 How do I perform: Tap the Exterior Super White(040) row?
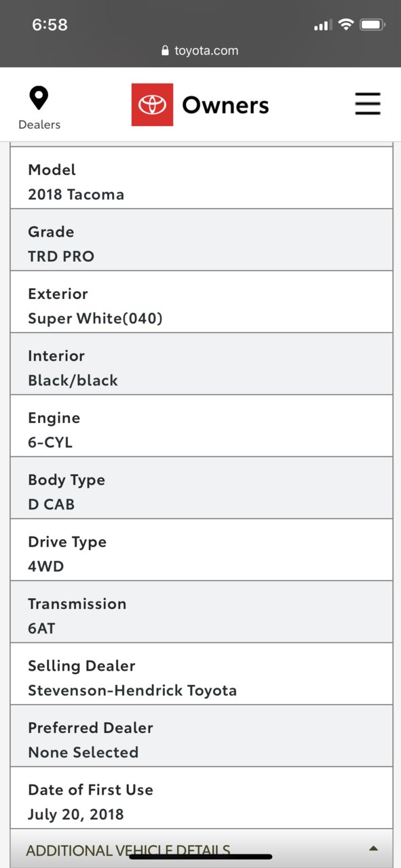[x=202, y=302]
